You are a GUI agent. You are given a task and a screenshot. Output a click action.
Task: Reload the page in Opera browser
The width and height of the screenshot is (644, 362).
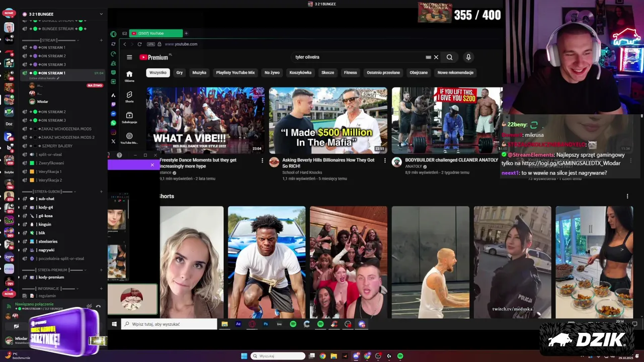pos(139,44)
